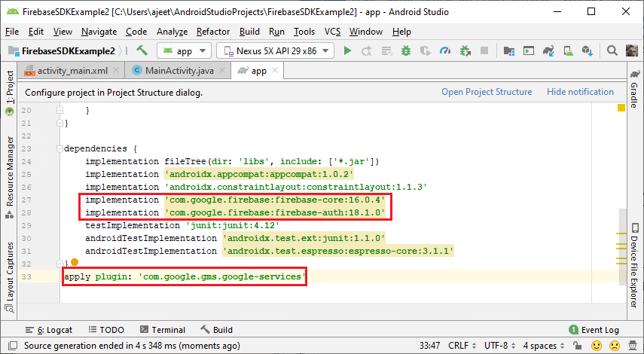Click the happy smiley feedback icon

coord(597,346)
